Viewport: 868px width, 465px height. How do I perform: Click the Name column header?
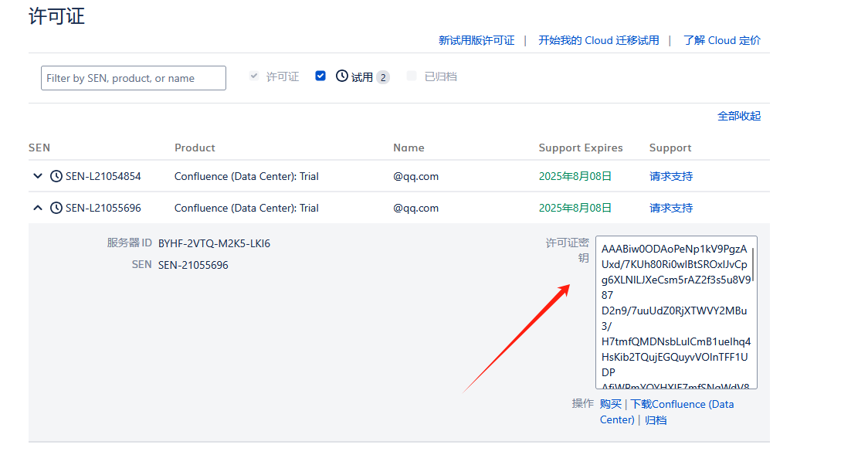[409, 148]
